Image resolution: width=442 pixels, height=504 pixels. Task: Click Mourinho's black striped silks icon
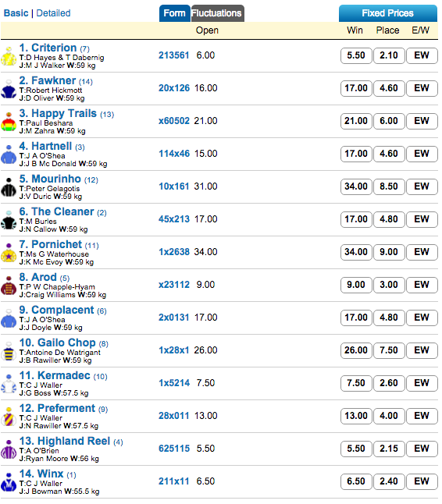point(9,187)
